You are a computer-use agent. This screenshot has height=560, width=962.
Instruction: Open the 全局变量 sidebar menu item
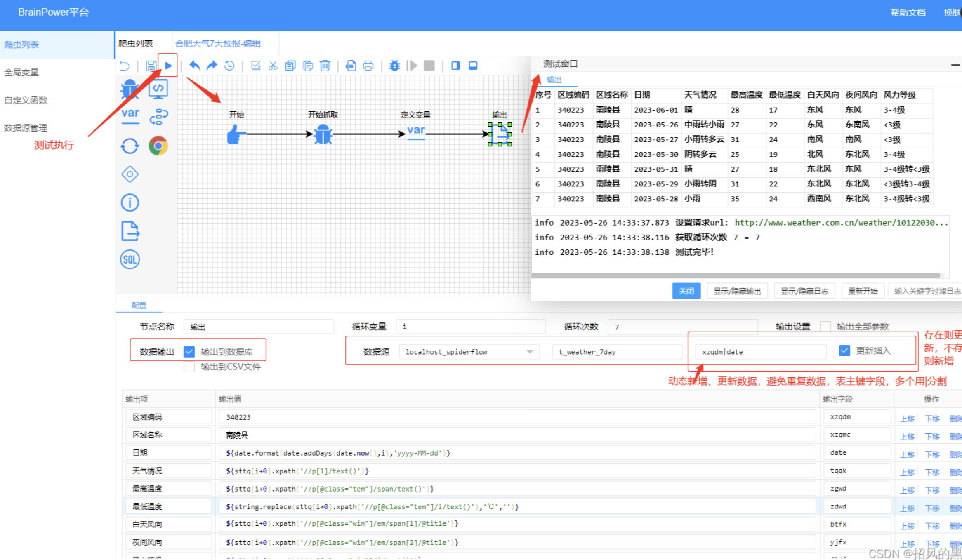coord(21,73)
